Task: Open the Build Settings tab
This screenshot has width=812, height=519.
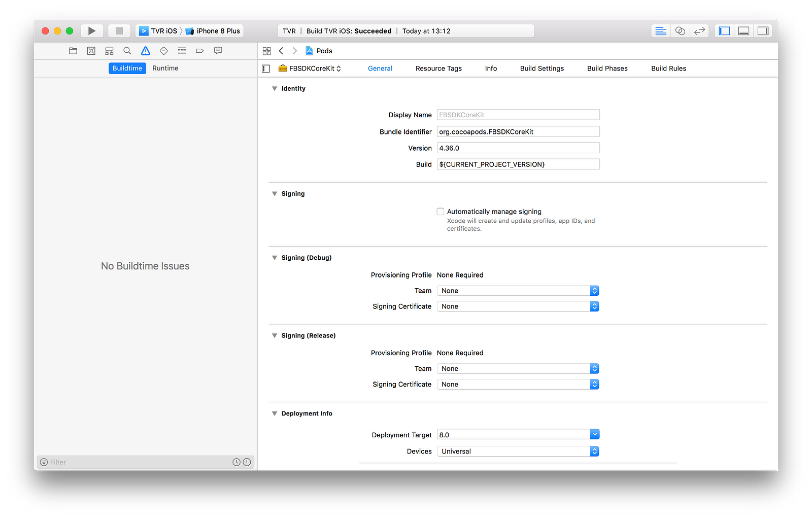Action: tap(542, 68)
